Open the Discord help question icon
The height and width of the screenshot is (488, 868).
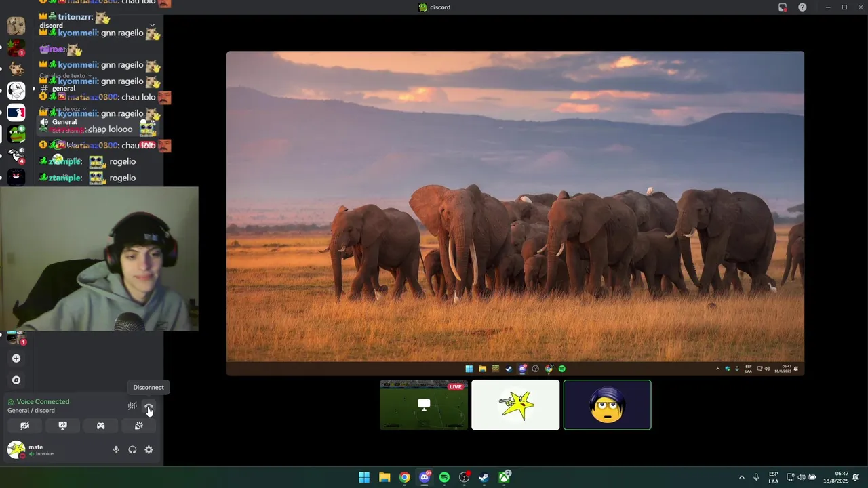click(802, 7)
